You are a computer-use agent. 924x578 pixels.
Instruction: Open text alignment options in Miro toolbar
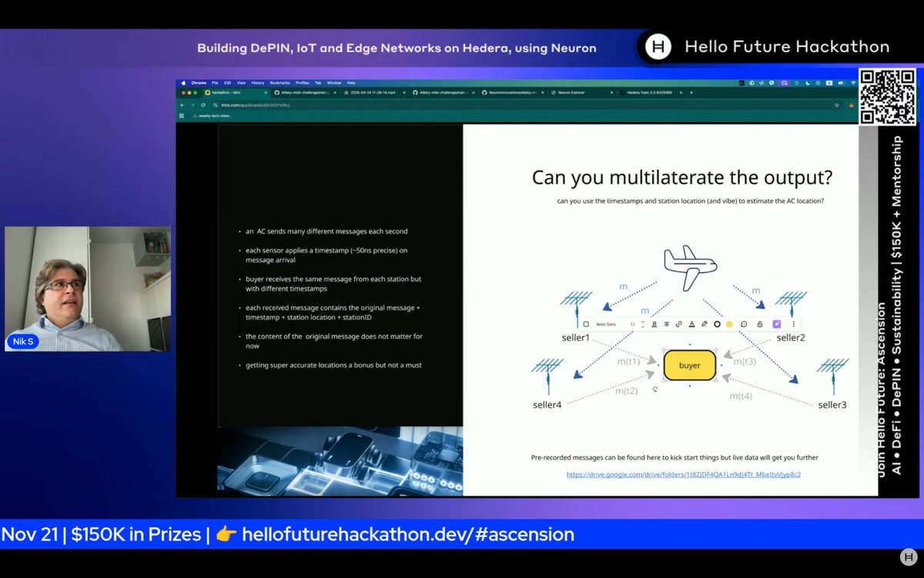[x=666, y=324]
